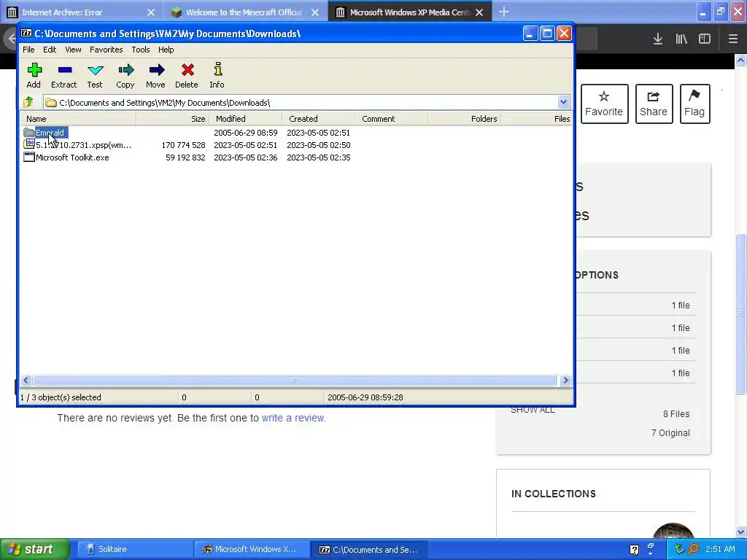The image size is (747, 560).
Task: Toggle the browser sidebar icon
Action: tap(705, 39)
